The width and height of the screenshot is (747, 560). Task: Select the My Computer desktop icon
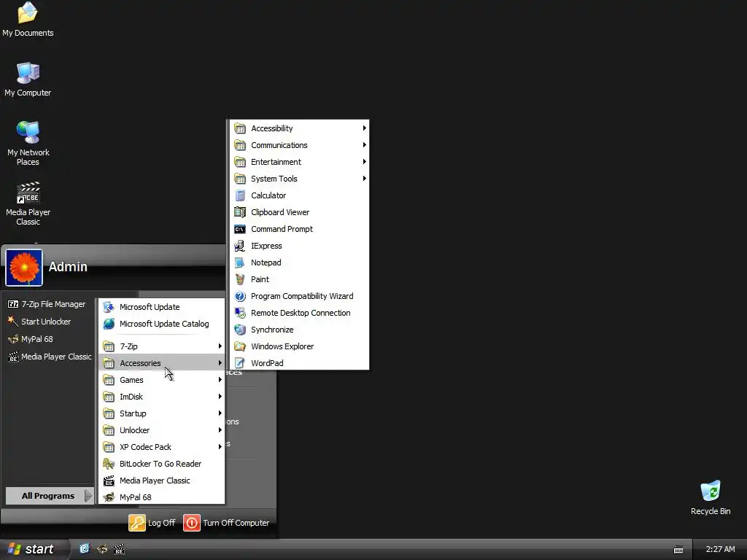click(x=28, y=79)
